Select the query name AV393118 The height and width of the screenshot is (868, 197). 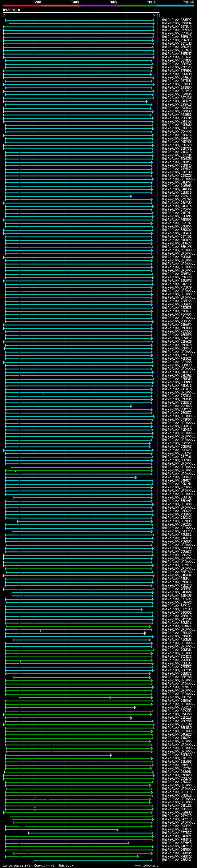(11, 10)
